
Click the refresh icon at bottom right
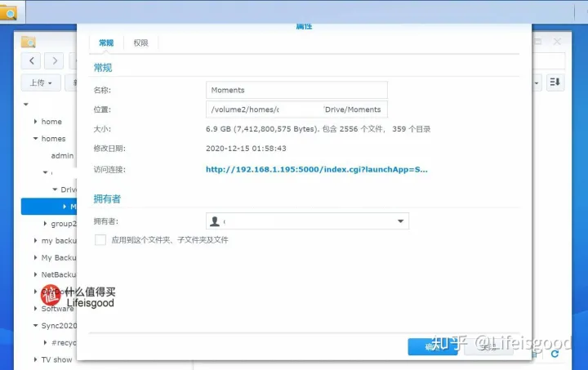click(x=555, y=354)
